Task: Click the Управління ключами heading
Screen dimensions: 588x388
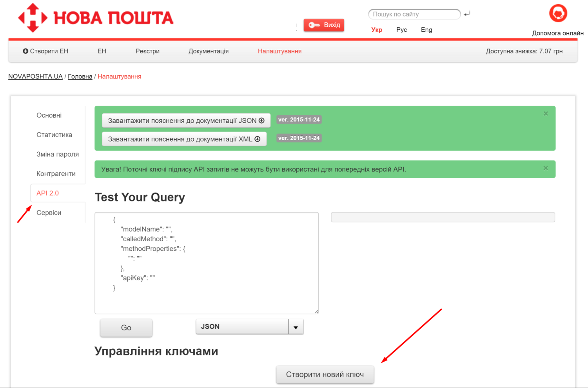Action: click(156, 351)
